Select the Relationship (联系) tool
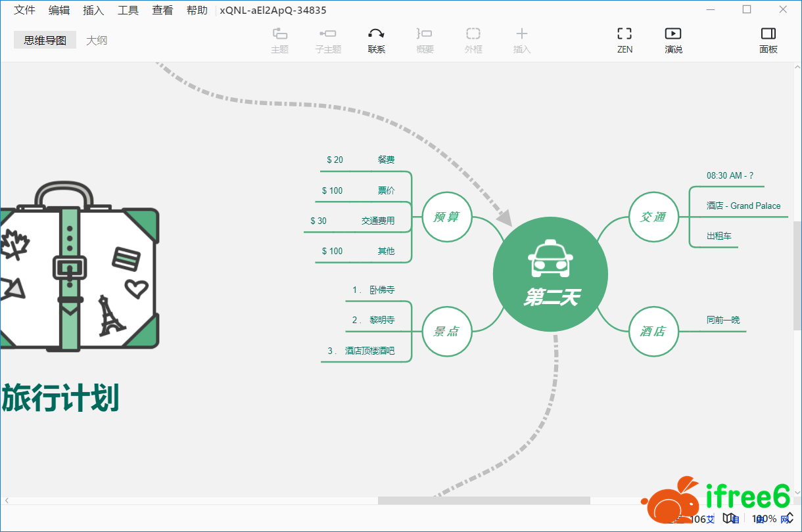This screenshot has height=532, width=802. point(376,34)
